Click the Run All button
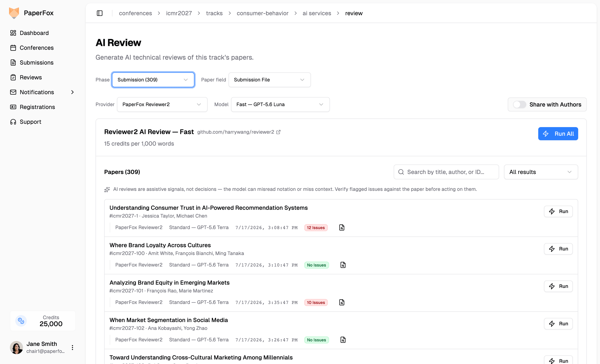The height and width of the screenshot is (364, 600). 558,134
